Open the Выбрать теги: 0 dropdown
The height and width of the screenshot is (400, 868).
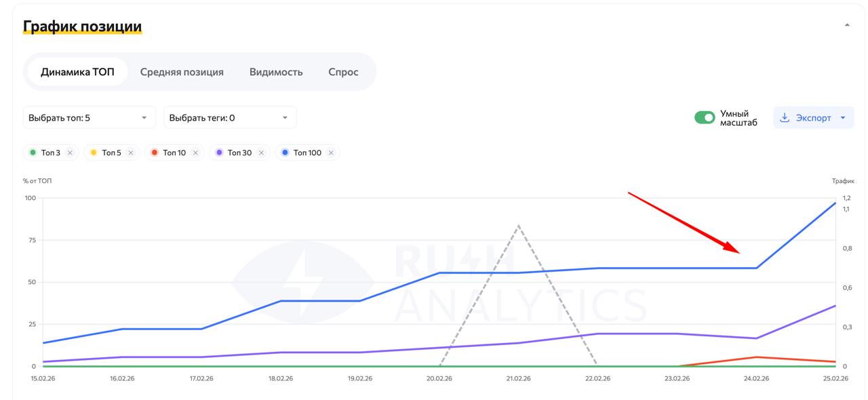(230, 118)
